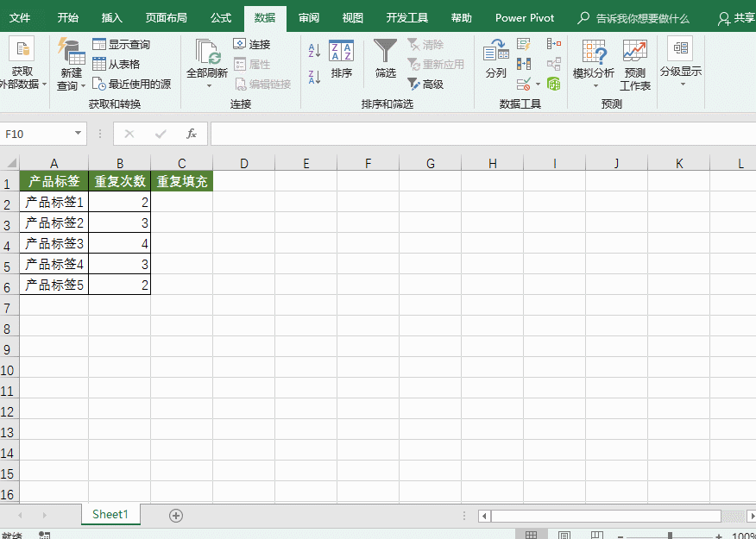The width and height of the screenshot is (756, 539).
Task: Switch to the 开始 tab
Action: [x=67, y=18]
